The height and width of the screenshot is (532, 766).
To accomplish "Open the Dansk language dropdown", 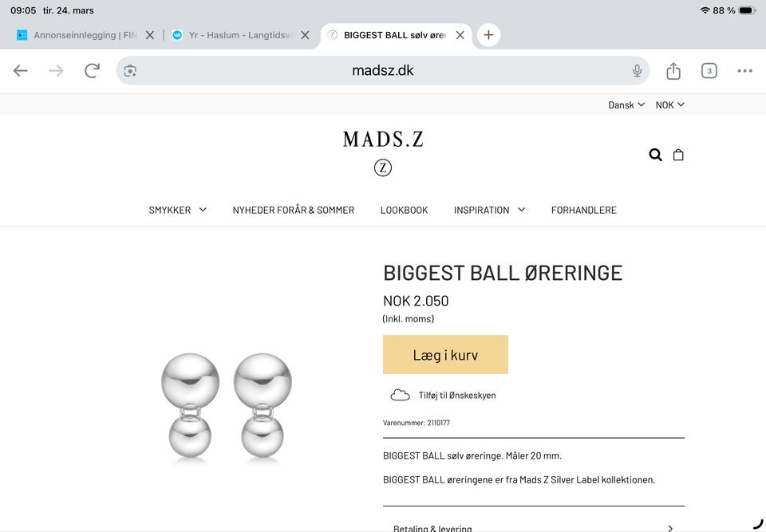I will click(x=626, y=104).
